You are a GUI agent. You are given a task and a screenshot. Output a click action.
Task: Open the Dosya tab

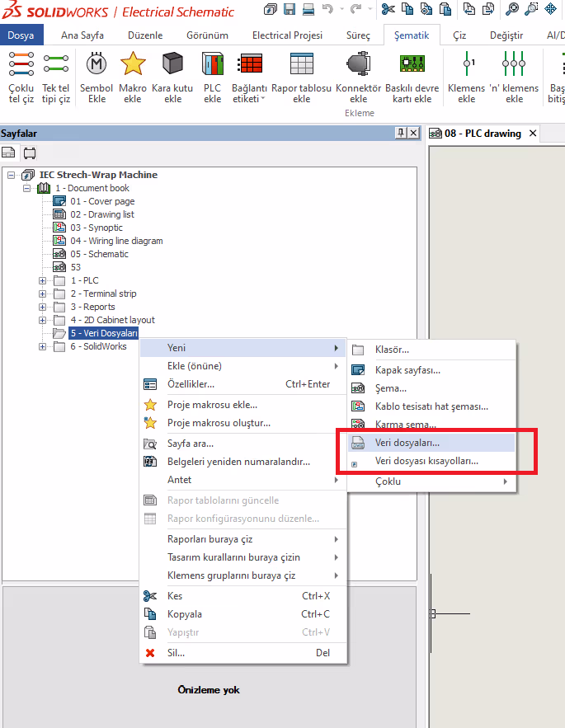click(21, 35)
